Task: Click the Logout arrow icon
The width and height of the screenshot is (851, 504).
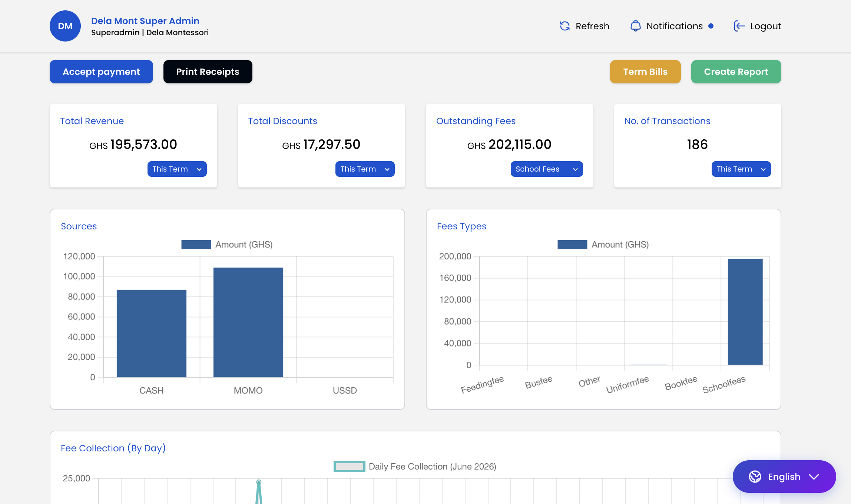Action: (x=739, y=26)
